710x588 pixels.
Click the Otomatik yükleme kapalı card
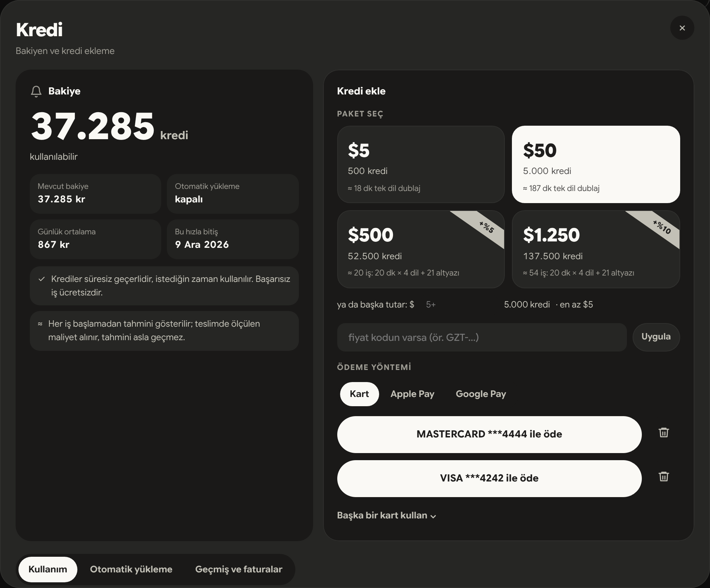click(233, 194)
